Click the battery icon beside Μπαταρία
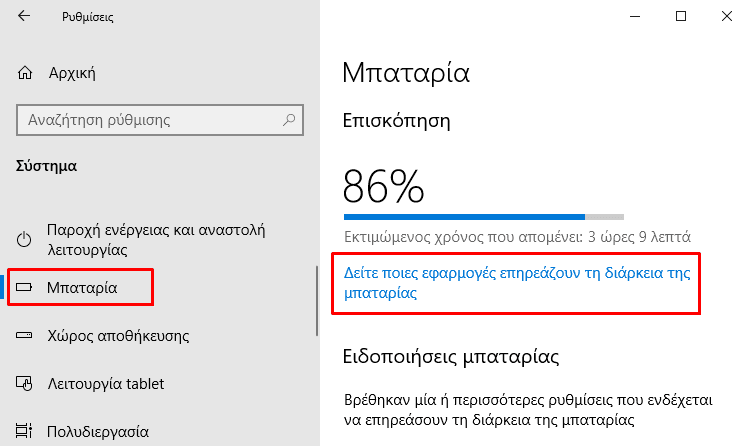Screen dimensions: 750x446 [24, 287]
